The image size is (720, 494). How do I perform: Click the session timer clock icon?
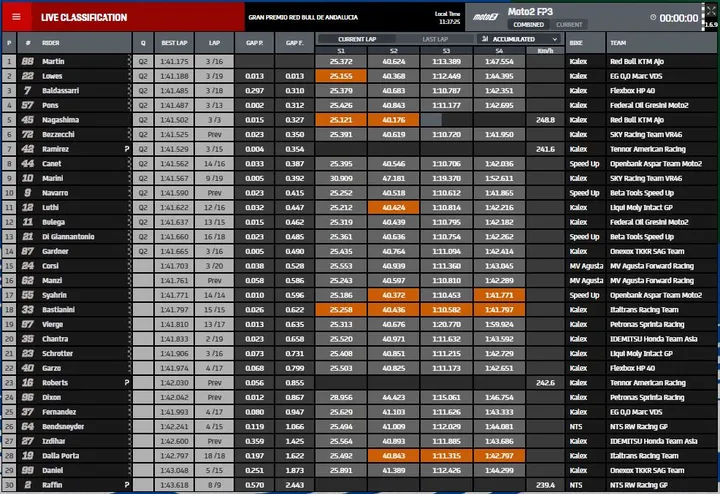click(653, 17)
